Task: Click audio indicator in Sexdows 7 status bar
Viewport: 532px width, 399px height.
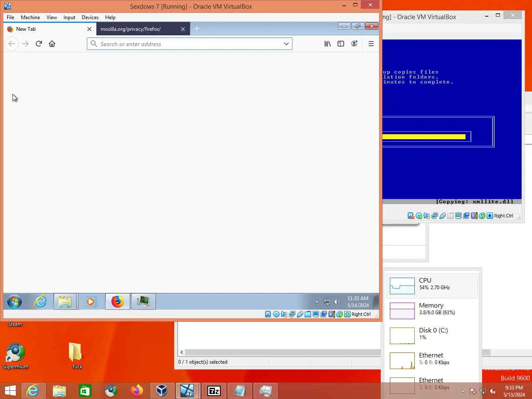Action: pos(284,314)
